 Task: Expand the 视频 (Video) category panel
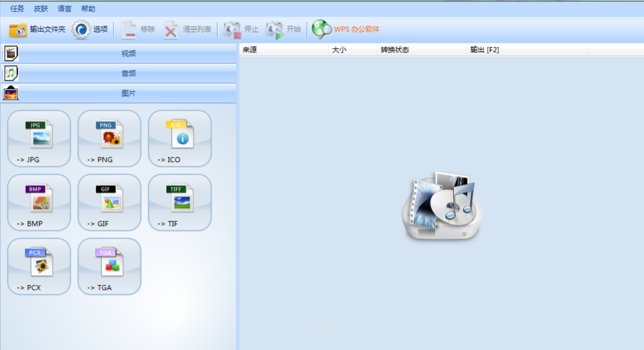128,53
